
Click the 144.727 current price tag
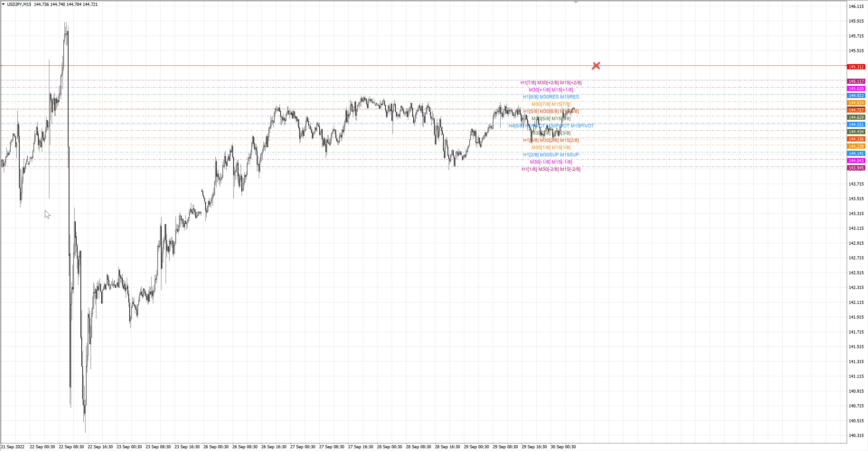coord(856,110)
